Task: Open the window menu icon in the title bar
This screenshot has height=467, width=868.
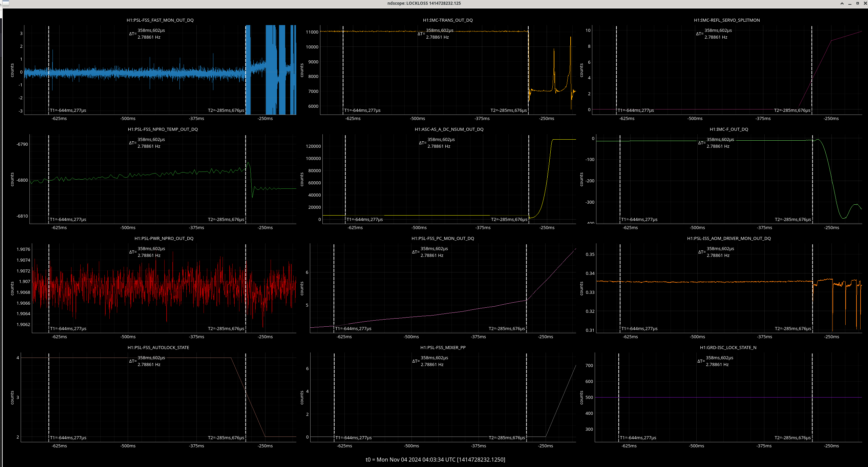Action: [5, 3]
